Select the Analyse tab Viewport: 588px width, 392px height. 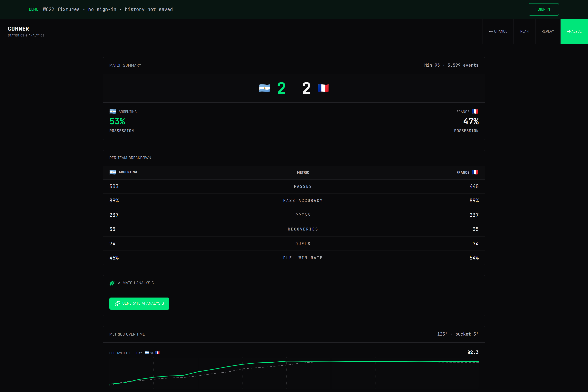574,32
